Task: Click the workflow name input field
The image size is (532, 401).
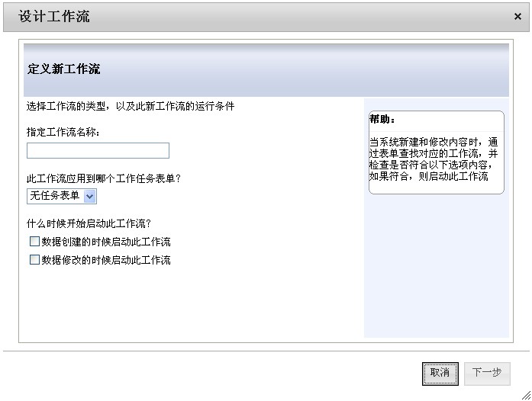Action: point(98,151)
